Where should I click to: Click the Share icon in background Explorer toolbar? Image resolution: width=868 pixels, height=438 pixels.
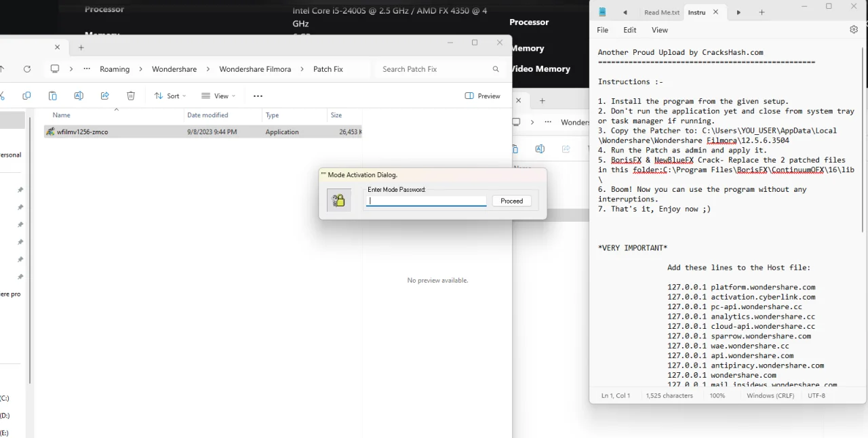tap(566, 149)
